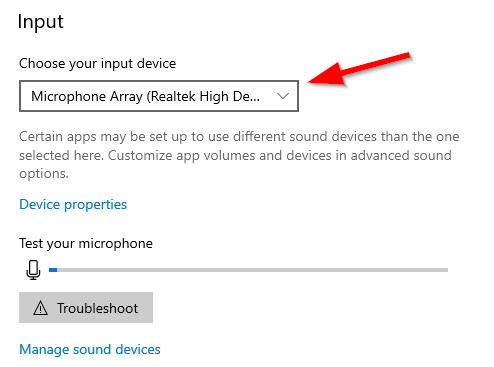
Task: Open Device properties link
Action: [73, 204]
